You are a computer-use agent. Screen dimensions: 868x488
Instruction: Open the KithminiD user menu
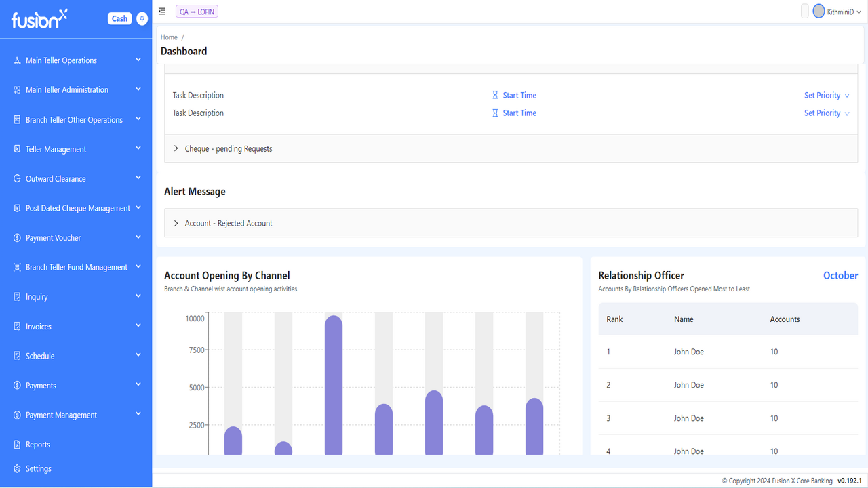coord(836,11)
